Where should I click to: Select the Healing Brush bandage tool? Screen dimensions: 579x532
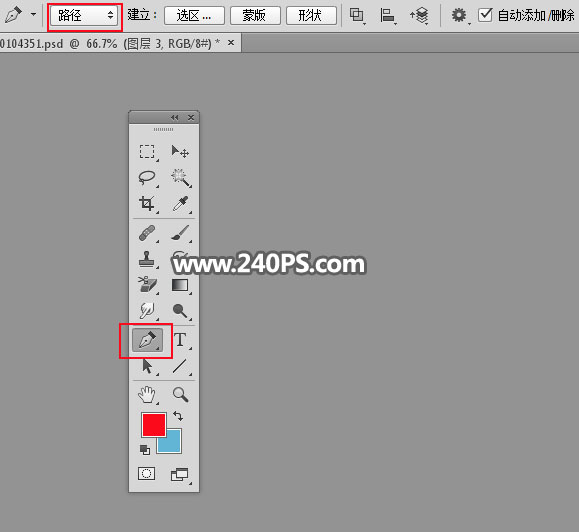tap(147, 233)
